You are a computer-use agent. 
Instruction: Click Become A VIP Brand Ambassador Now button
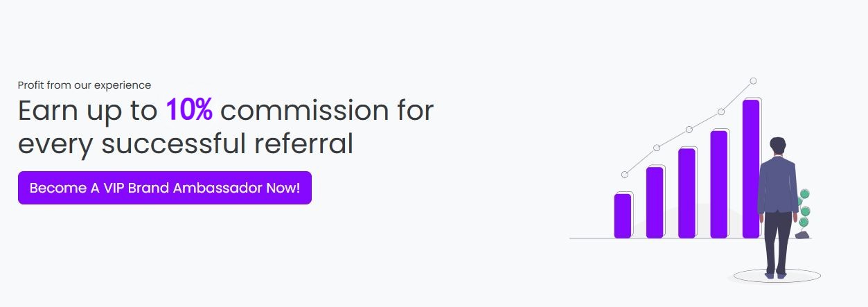pyautogui.click(x=165, y=188)
